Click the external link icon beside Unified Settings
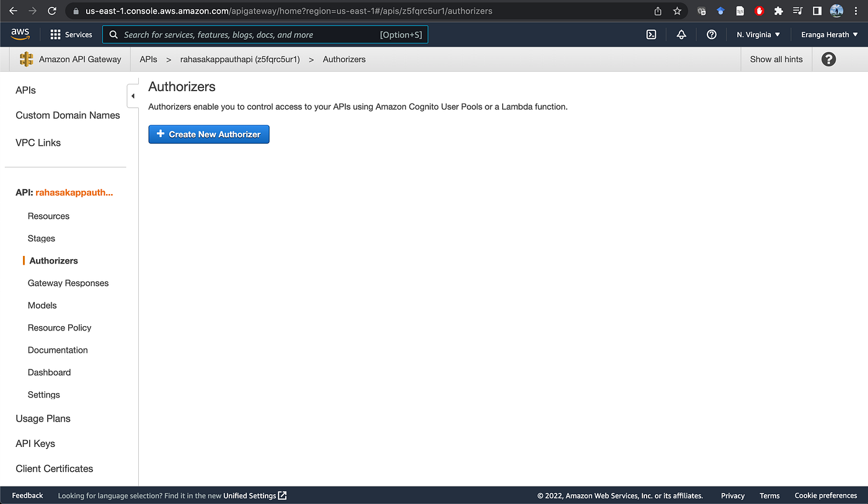Image resolution: width=868 pixels, height=504 pixels. (282, 495)
